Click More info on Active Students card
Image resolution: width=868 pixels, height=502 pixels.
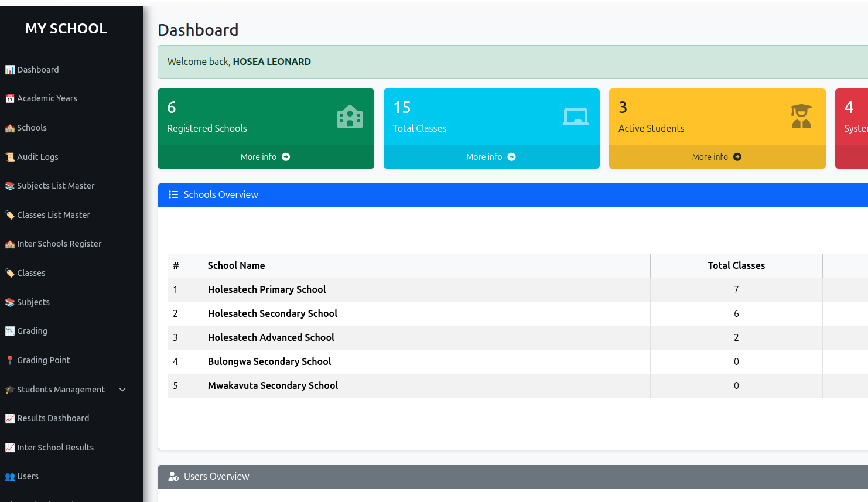point(710,157)
